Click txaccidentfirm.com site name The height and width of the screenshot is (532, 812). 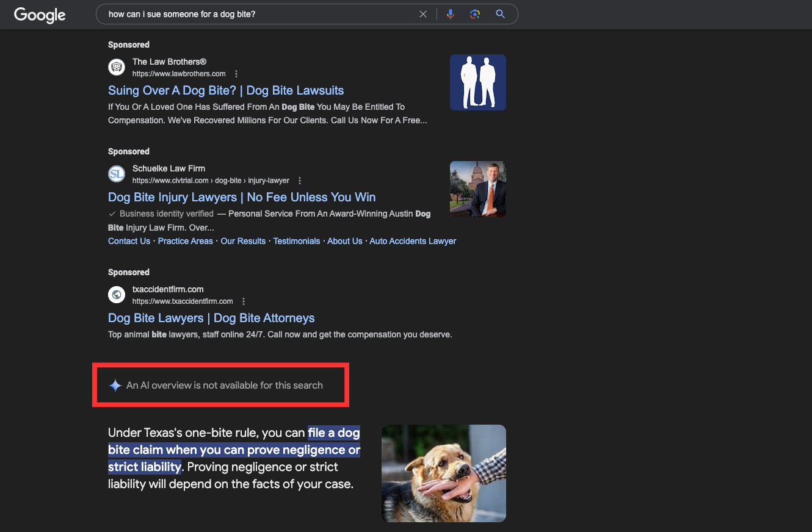[168, 289]
